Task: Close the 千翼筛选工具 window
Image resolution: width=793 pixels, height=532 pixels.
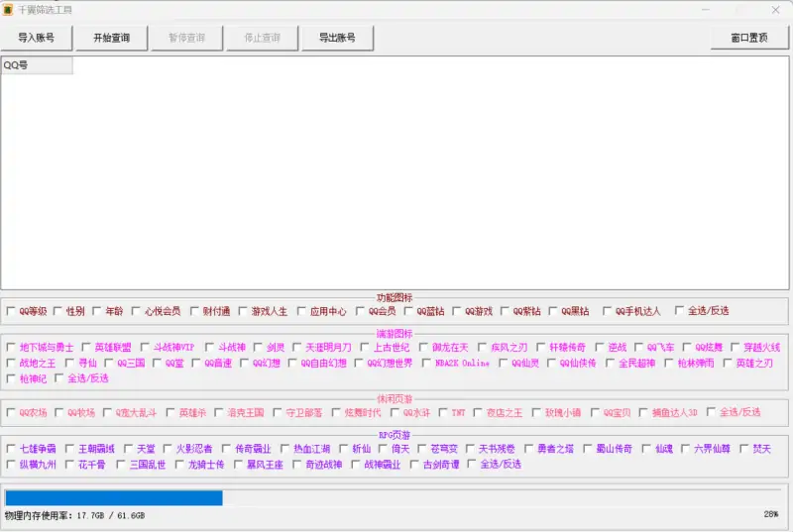Action: 775,10
